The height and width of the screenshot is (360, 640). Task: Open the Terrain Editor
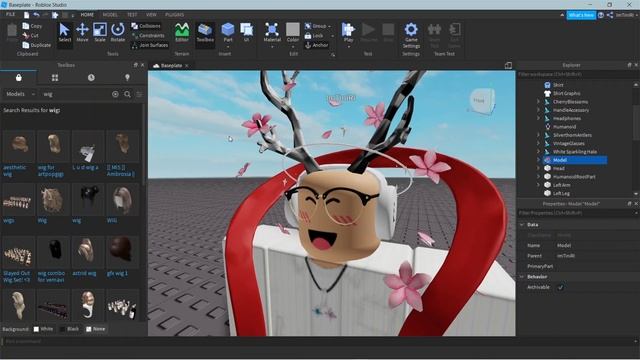[182, 32]
